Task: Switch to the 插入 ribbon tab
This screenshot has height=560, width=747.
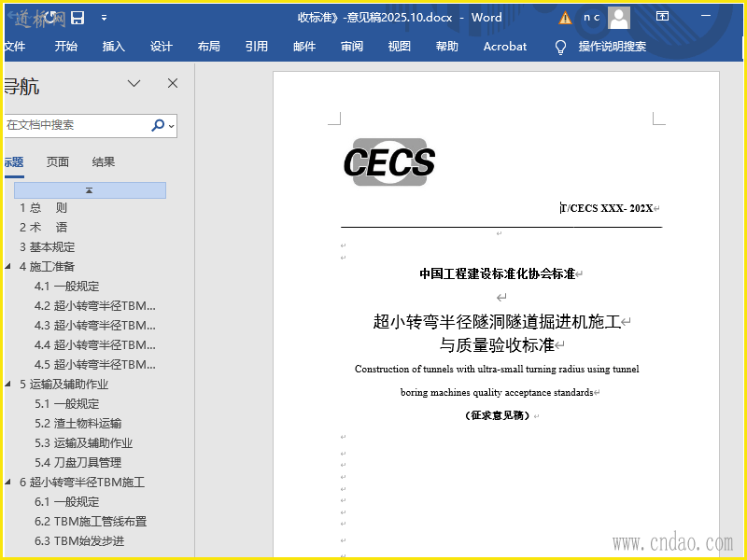Action: (113, 46)
